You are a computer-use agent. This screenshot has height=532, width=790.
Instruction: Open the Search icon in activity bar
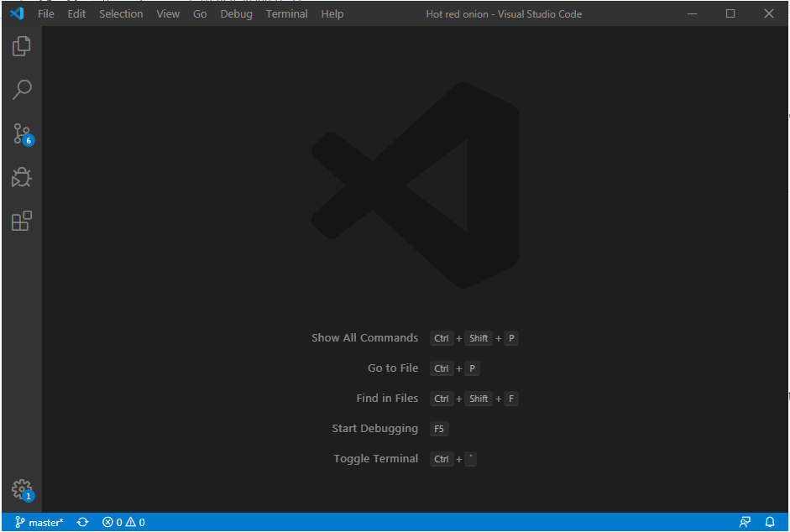[x=20, y=90]
